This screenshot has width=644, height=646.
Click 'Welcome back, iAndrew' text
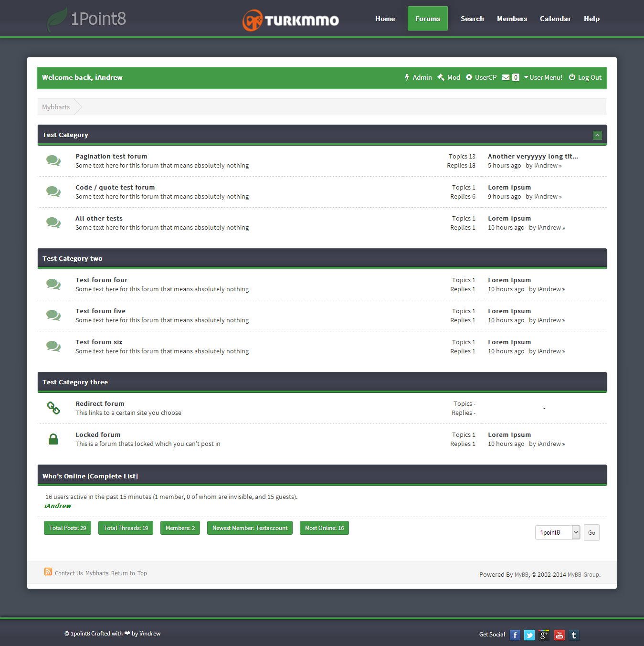click(x=82, y=77)
